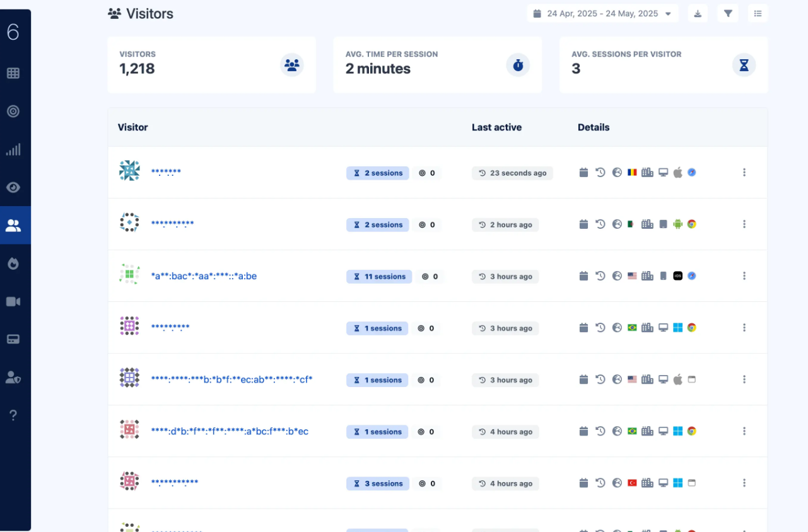
Task: Open the heatmaps flame icon in sidebar
Action: [x=13, y=263]
